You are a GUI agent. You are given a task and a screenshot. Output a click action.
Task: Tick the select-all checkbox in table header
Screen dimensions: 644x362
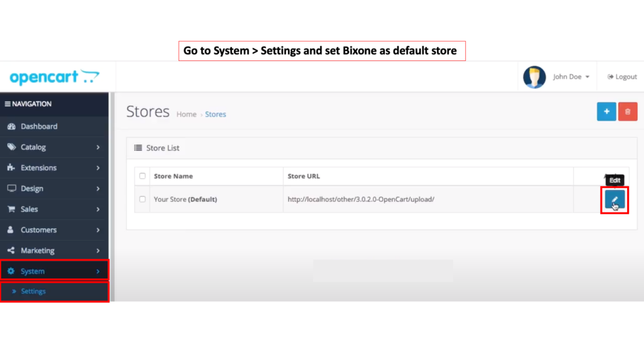[x=142, y=176]
